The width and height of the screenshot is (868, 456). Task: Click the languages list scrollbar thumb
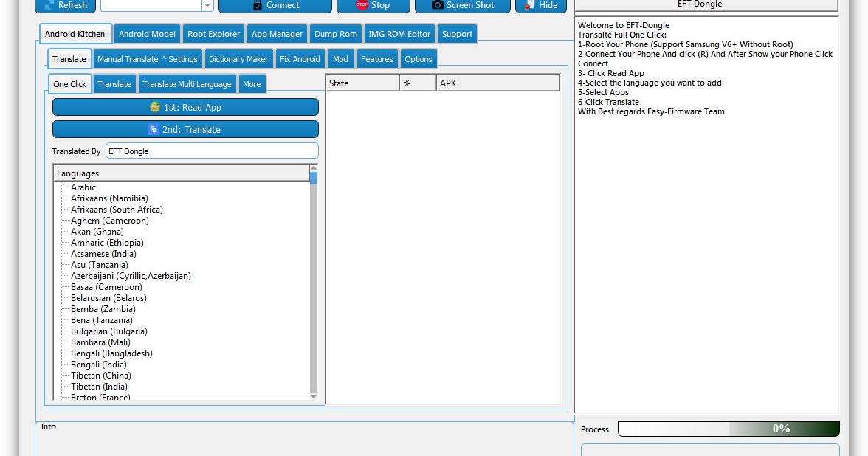coord(314,179)
